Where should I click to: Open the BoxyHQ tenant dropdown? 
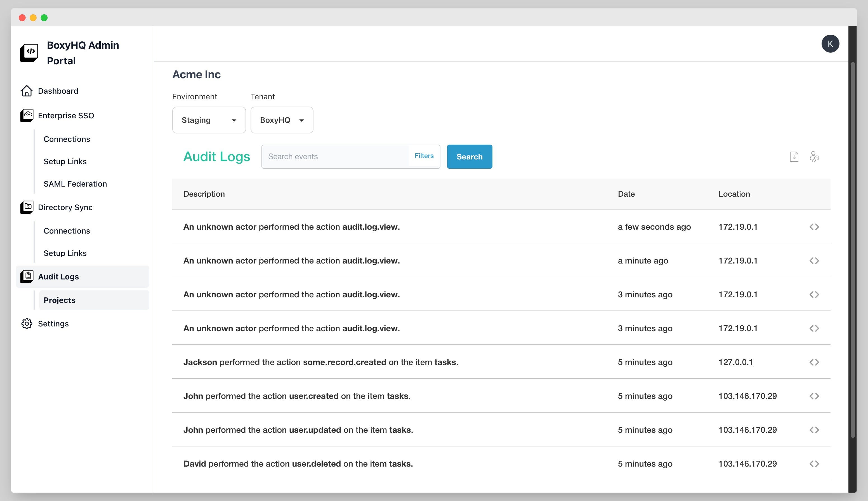282,120
